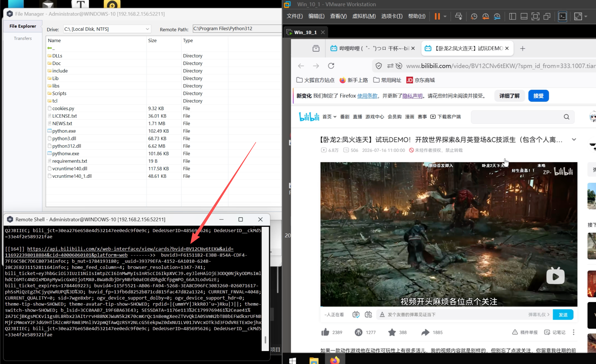This screenshot has height=364, width=596.
Task: Enter VMware full screen mode icon
Action: point(535,16)
